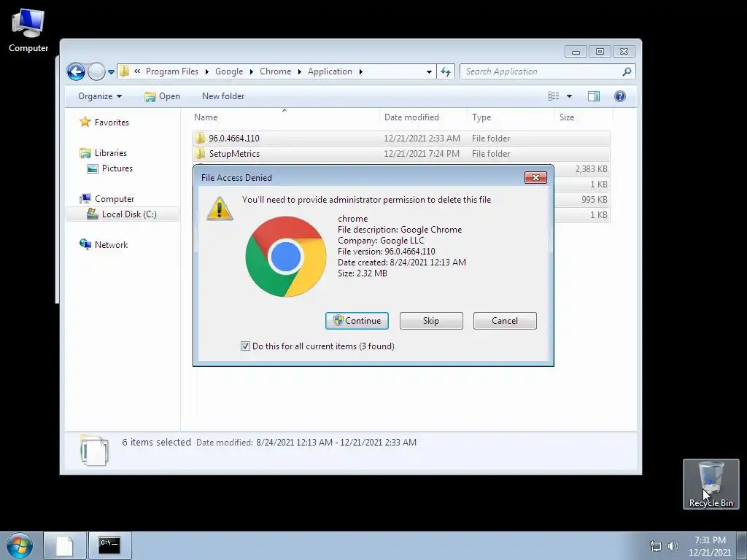Screen dimensions: 747x560
Task: Select Favorites in the navigation pane
Action: (104, 122)
